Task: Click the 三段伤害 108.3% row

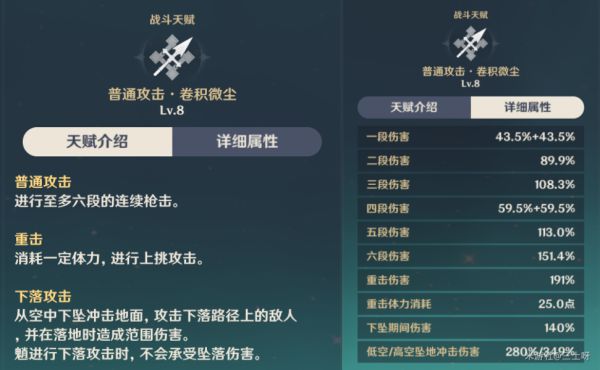Action: [471, 184]
